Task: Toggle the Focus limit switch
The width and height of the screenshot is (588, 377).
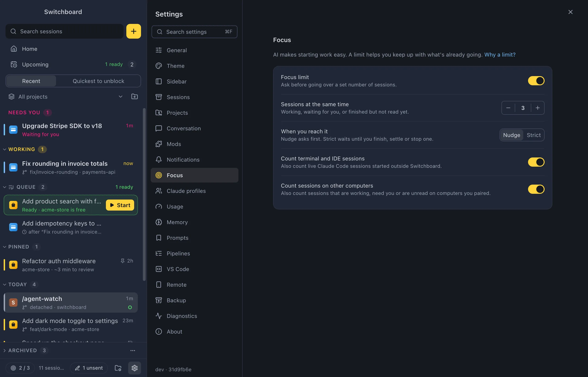Action: [x=536, y=81]
